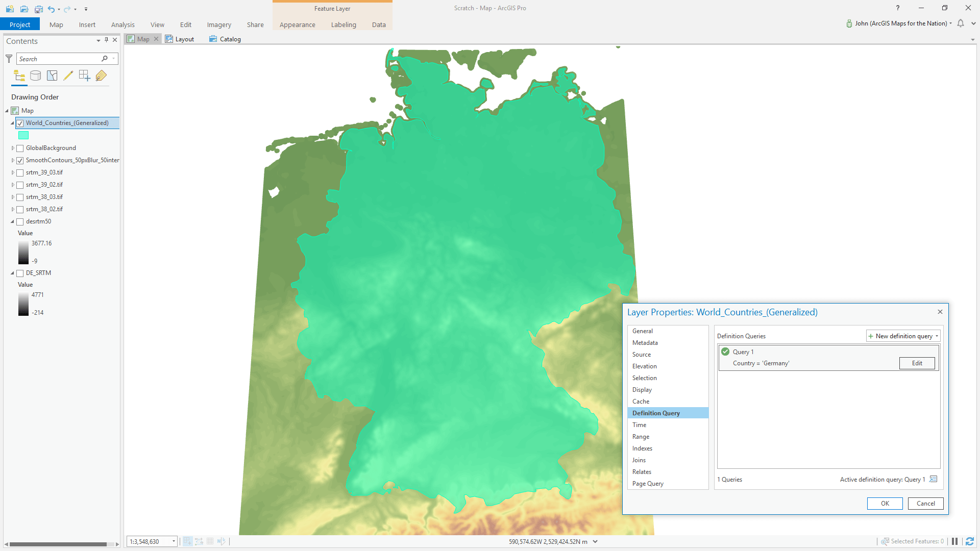Open List By Labeling tag icon

pyautogui.click(x=101, y=76)
